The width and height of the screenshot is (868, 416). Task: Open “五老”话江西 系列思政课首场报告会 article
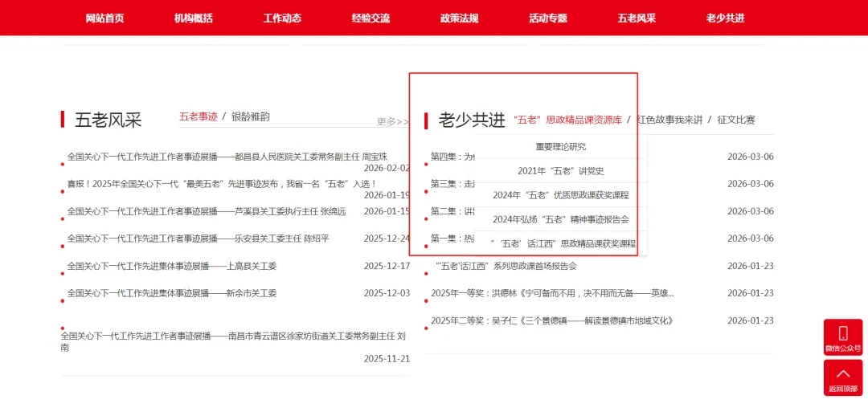[506, 266]
